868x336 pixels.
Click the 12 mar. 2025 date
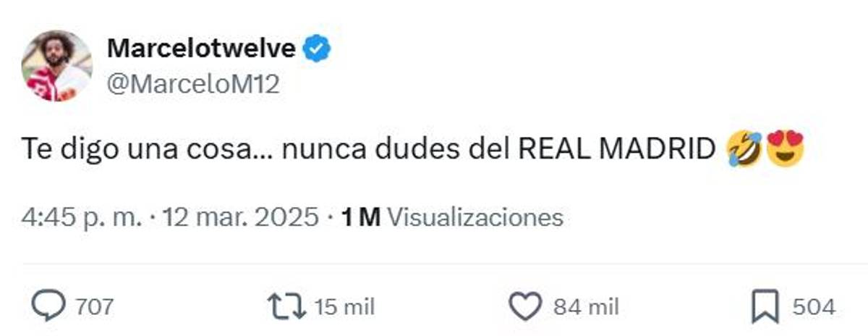coord(240,217)
